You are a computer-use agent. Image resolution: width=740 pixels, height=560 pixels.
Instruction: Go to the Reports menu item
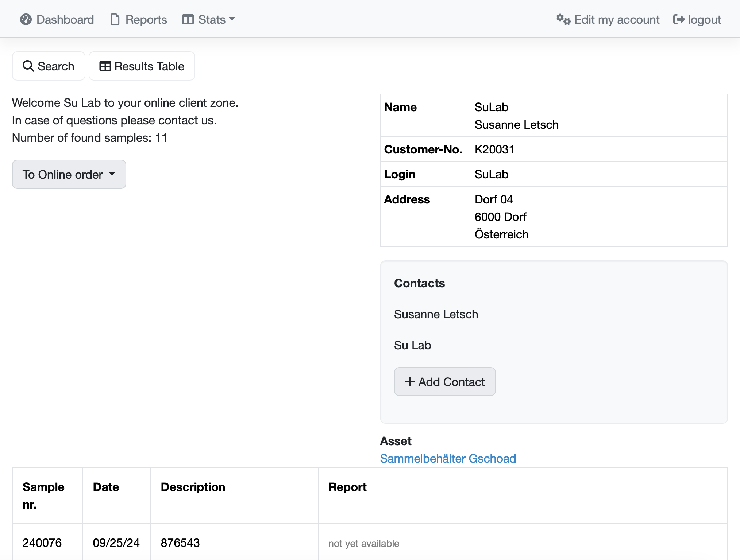tap(146, 19)
